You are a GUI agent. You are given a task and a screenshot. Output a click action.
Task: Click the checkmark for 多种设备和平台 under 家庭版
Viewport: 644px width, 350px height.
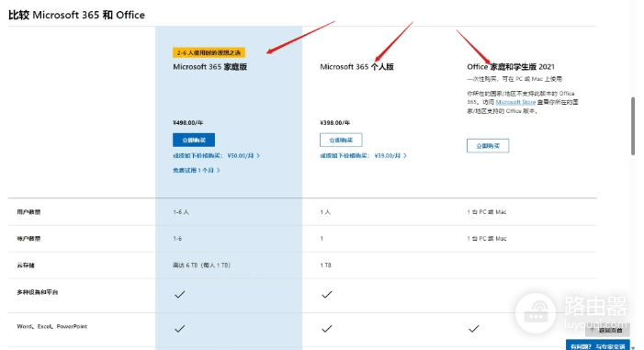(x=179, y=295)
